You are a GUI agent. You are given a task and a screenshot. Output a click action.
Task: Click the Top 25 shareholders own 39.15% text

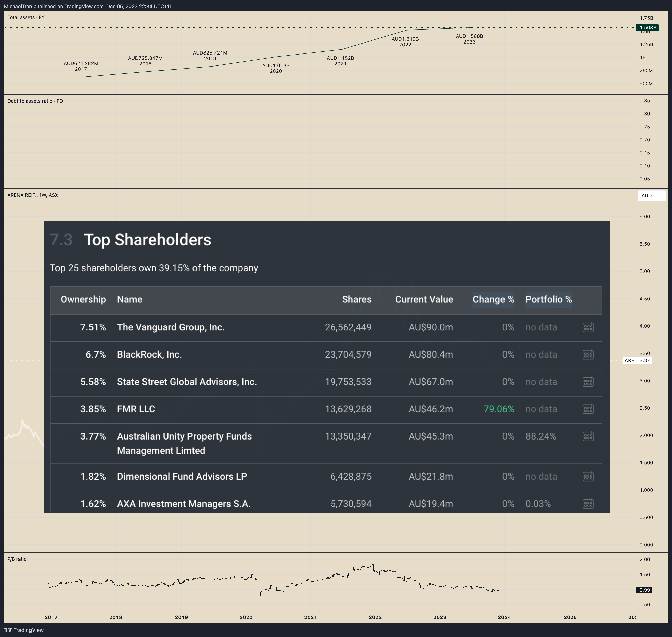(154, 268)
